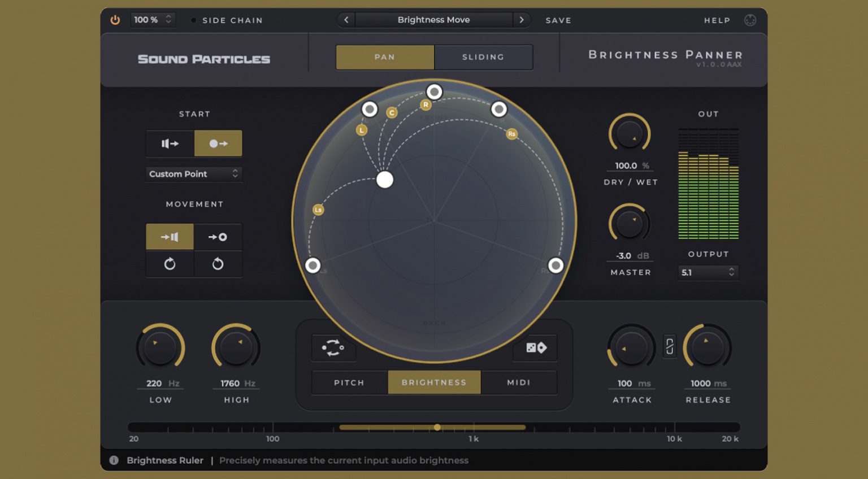
Task: Toggle the Attack/Release link control
Action: 670,347
